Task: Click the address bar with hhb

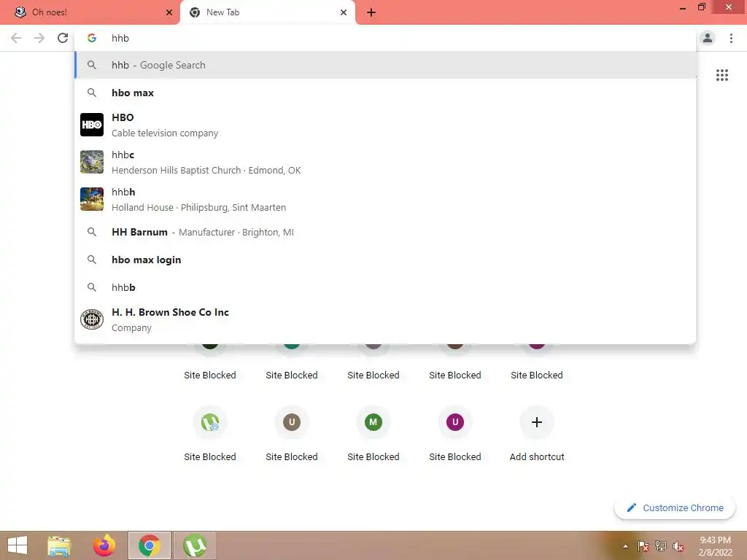Action: coord(386,38)
